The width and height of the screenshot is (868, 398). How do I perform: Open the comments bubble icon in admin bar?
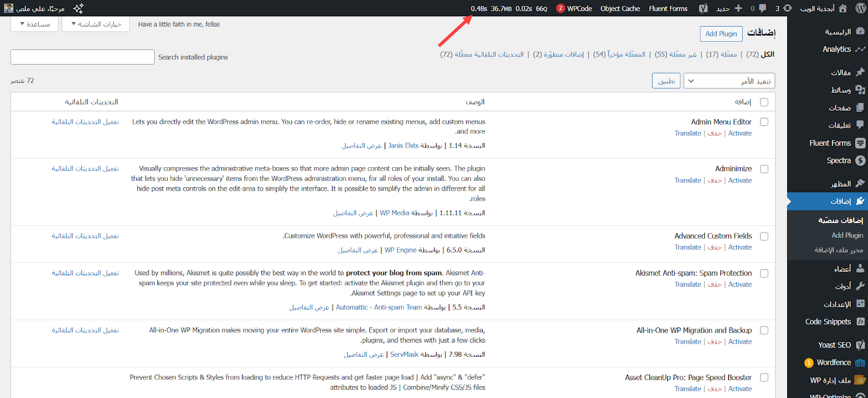(x=762, y=8)
